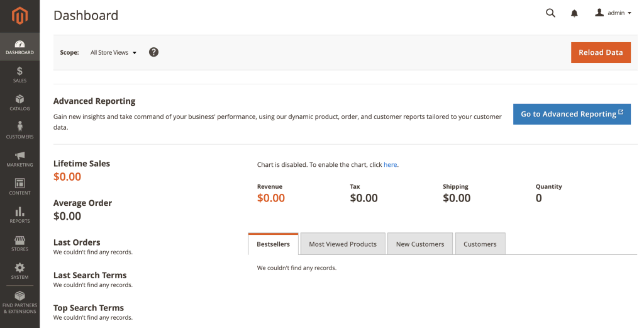Viewport: 644px width, 328px height.
Task: Click Go to Advanced Reporting button
Action: pyautogui.click(x=572, y=114)
